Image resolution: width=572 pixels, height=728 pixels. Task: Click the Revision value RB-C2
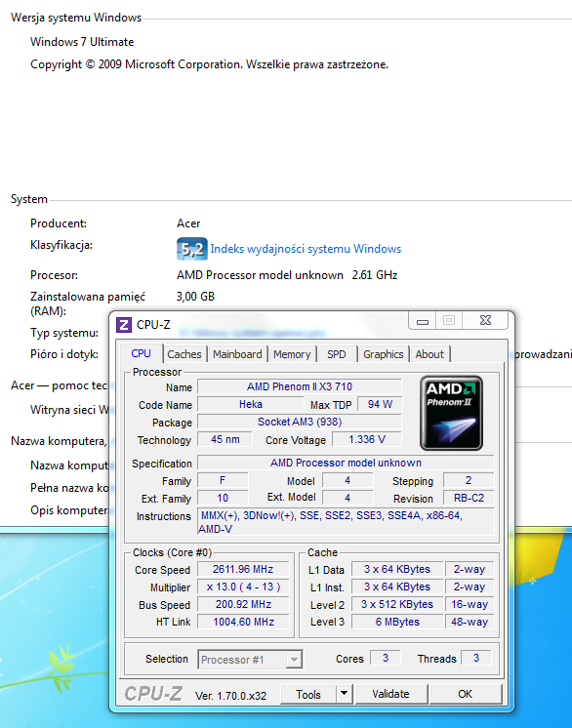469,498
